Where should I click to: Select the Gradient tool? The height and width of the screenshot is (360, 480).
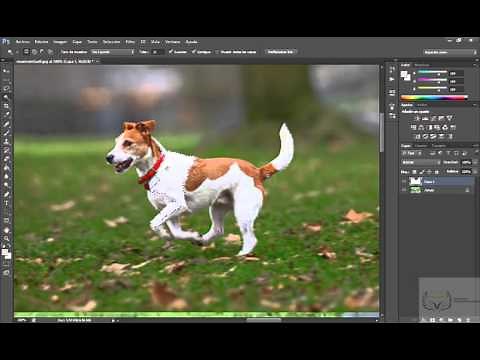(6, 168)
